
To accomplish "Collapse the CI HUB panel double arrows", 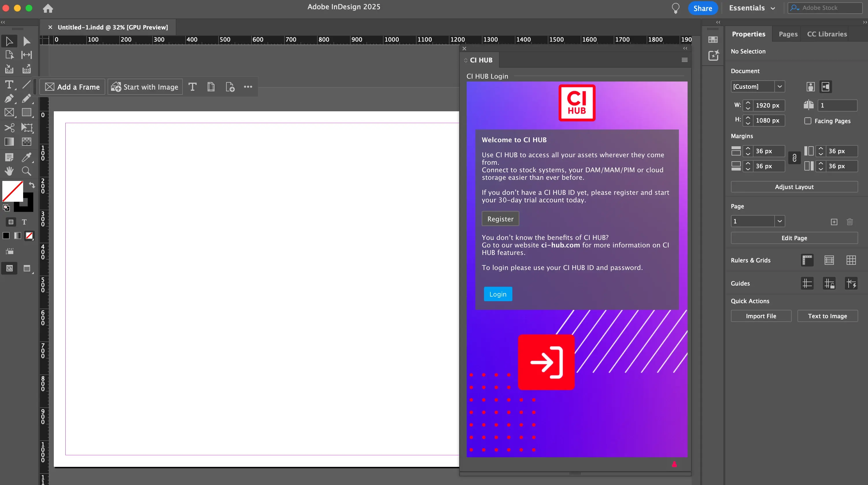I will 685,49.
